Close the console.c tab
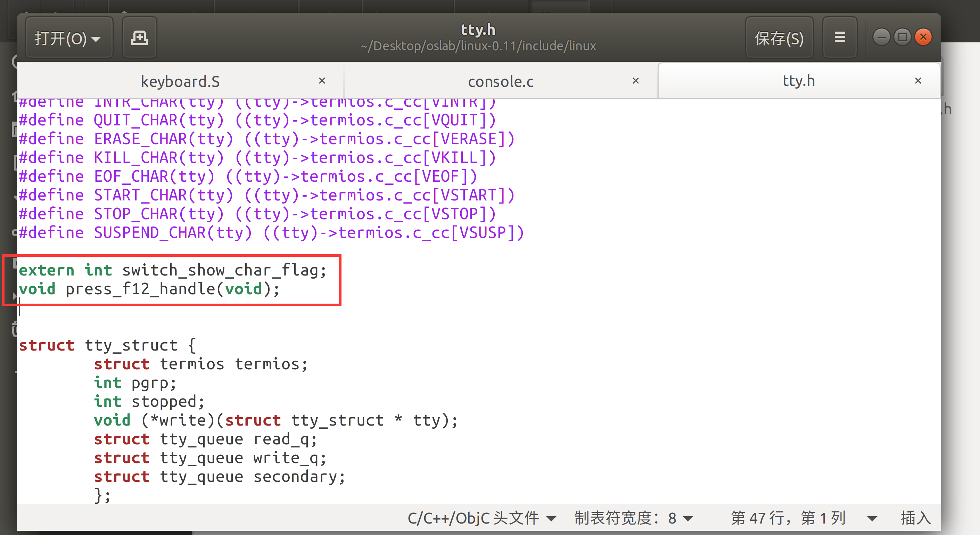 coord(635,81)
